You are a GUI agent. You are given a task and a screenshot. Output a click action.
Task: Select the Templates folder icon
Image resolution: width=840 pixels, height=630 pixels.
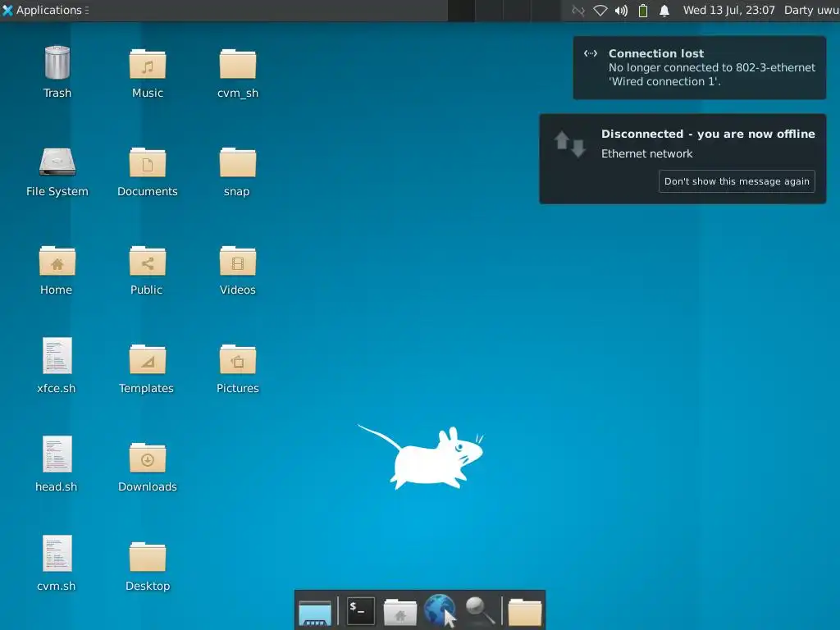coord(148,359)
